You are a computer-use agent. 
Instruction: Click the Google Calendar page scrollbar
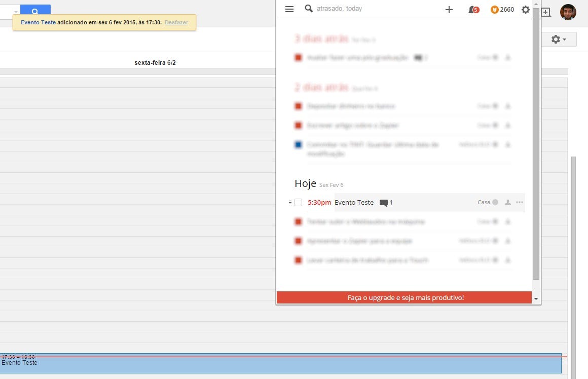[x=573, y=268]
